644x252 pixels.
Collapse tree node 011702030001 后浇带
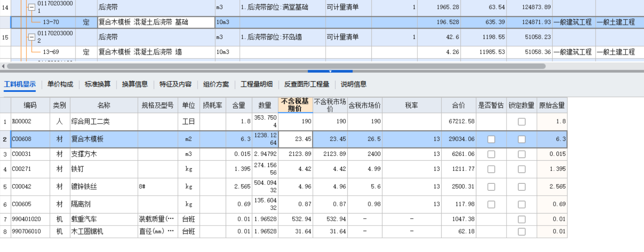coord(32,7)
